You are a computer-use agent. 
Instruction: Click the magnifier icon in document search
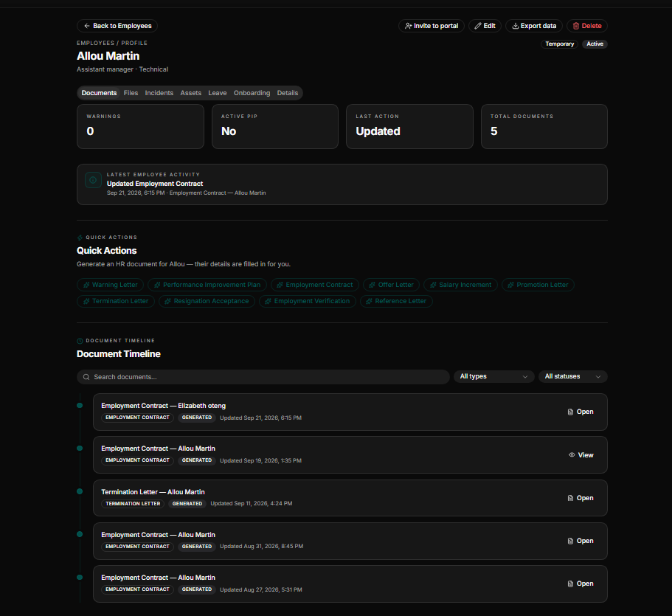click(86, 377)
